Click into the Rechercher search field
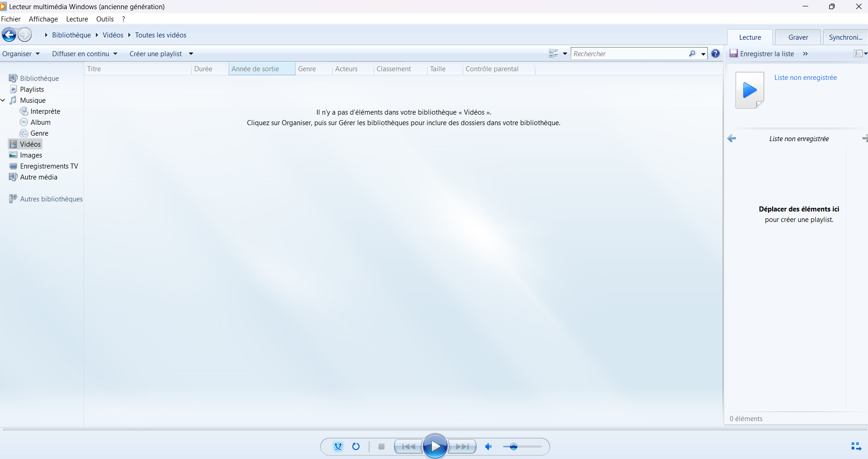The width and height of the screenshot is (868, 459). 629,53
